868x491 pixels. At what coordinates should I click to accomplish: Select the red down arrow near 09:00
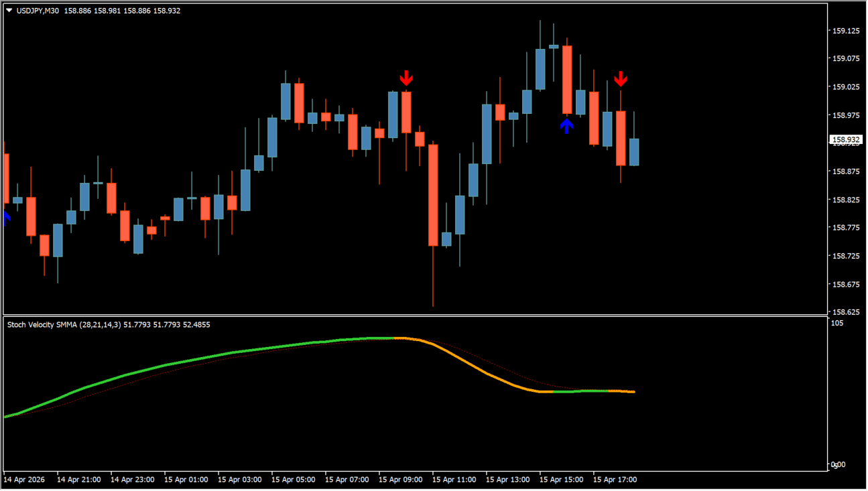click(x=406, y=78)
